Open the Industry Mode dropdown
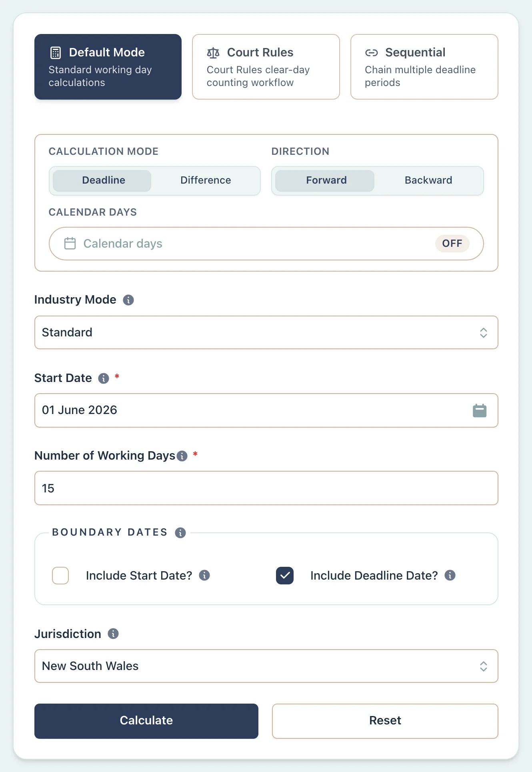This screenshot has width=532, height=772. tap(266, 332)
